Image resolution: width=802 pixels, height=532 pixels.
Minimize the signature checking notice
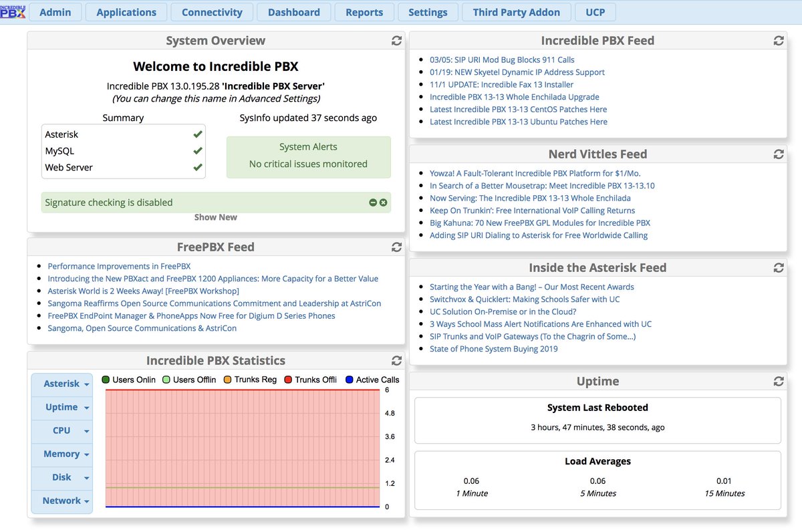tap(373, 203)
